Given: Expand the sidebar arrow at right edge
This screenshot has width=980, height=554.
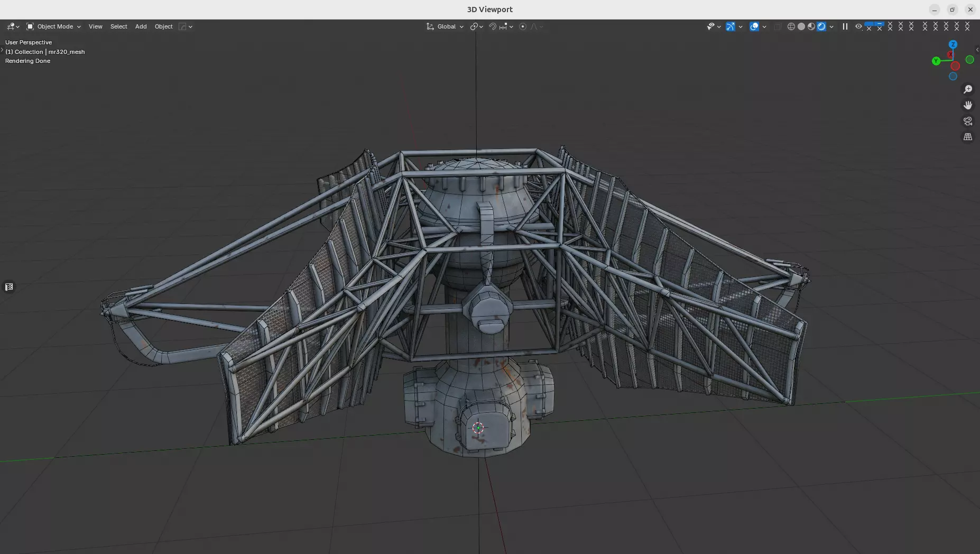Looking at the screenshot, I should coord(977,50).
